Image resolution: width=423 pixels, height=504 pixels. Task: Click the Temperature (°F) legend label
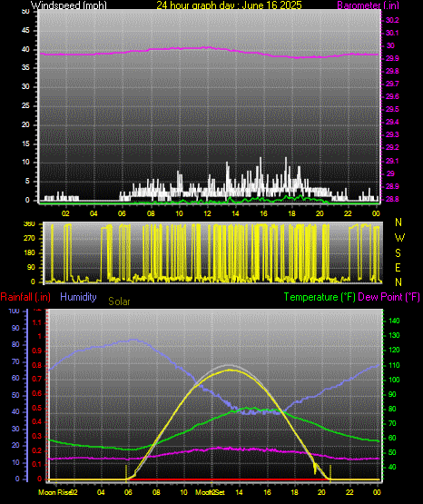click(x=320, y=297)
